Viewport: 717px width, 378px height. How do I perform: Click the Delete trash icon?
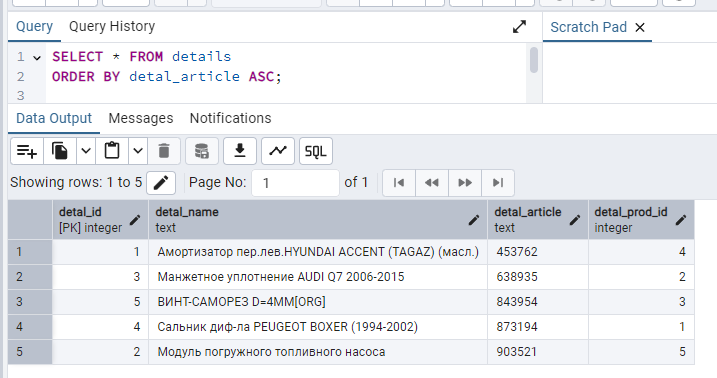tap(164, 151)
